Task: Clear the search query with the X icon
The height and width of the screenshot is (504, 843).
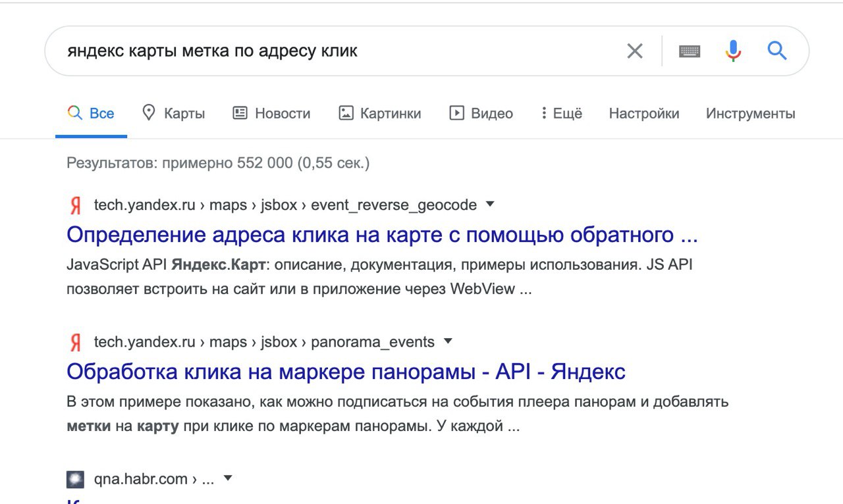Action: coord(635,51)
